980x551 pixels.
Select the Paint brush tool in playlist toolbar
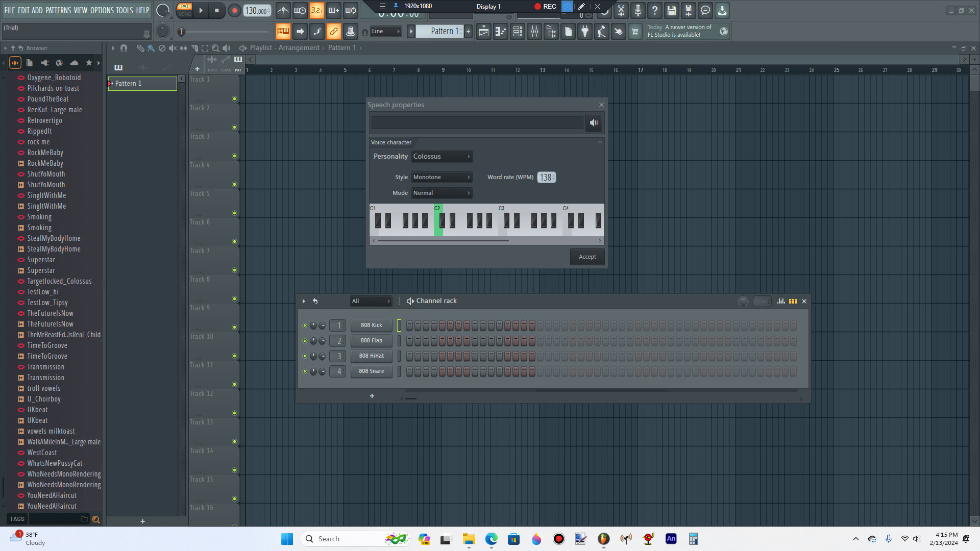tap(151, 48)
